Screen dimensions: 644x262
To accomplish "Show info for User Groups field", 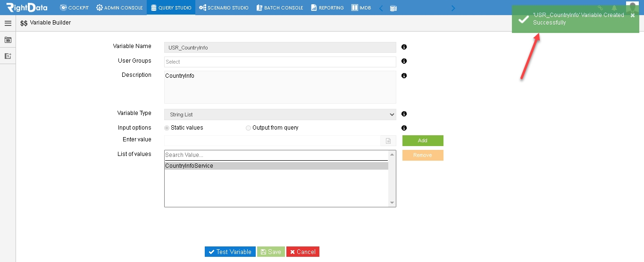I will [x=404, y=61].
